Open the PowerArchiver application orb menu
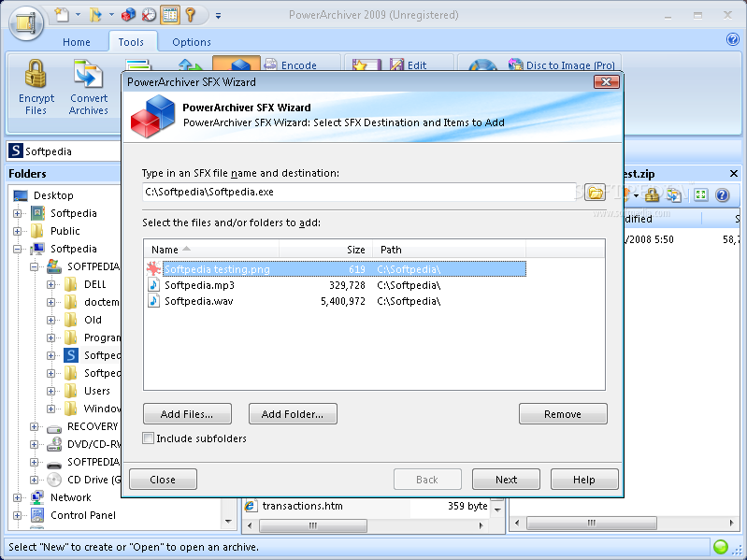 coord(26,22)
